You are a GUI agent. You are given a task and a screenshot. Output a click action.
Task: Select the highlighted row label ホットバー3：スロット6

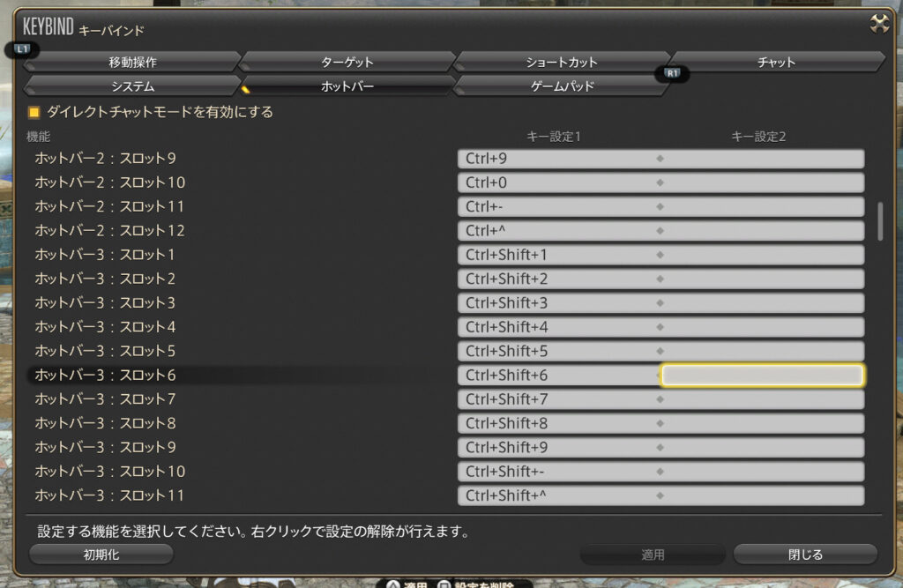click(x=106, y=376)
